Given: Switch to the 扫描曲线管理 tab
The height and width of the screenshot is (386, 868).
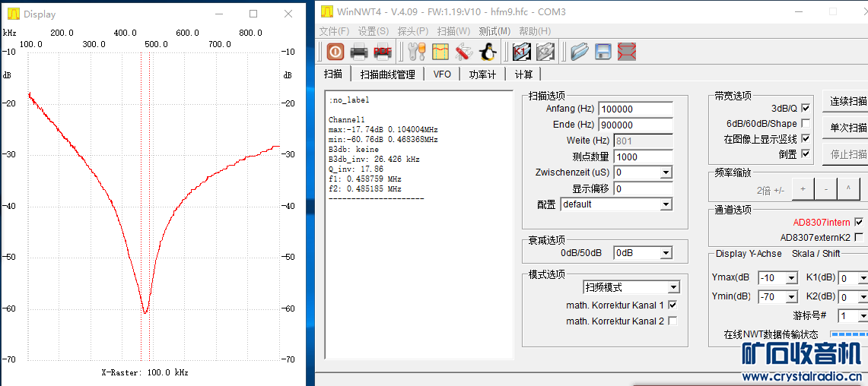Looking at the screenshot, I should pos(387,74).
